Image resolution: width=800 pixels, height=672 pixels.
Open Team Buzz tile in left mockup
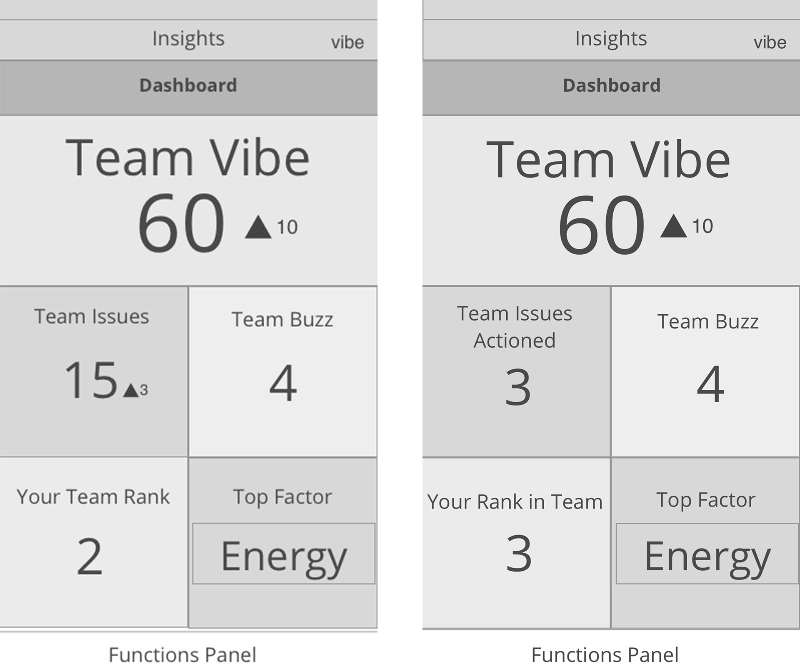tap(283, 371)
